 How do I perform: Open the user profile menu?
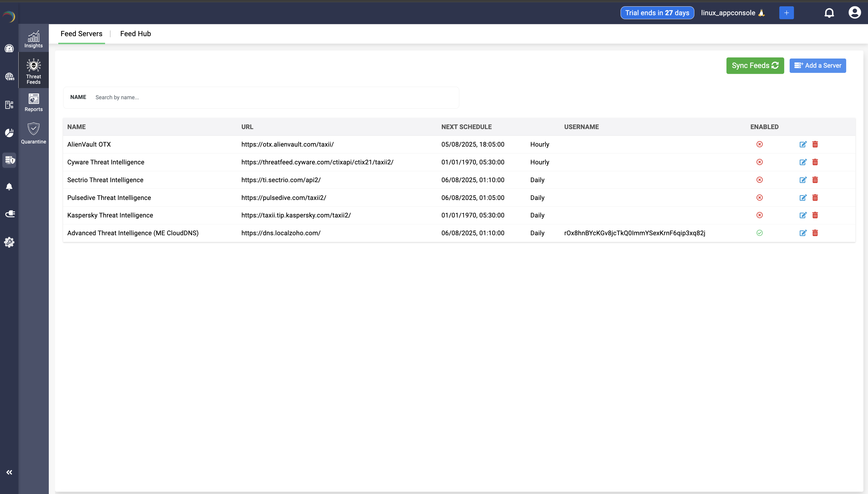[x=855, y=12]
